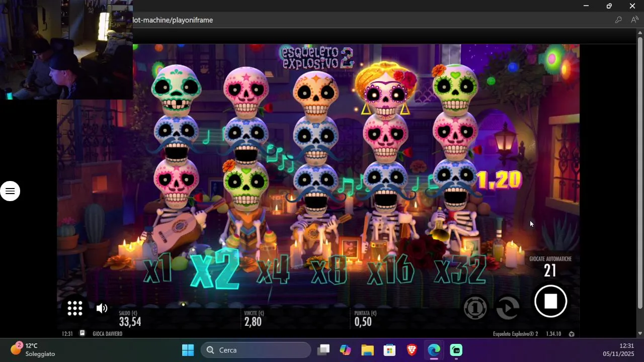Switch to Microsoft Edge in the taskbar

434,350
